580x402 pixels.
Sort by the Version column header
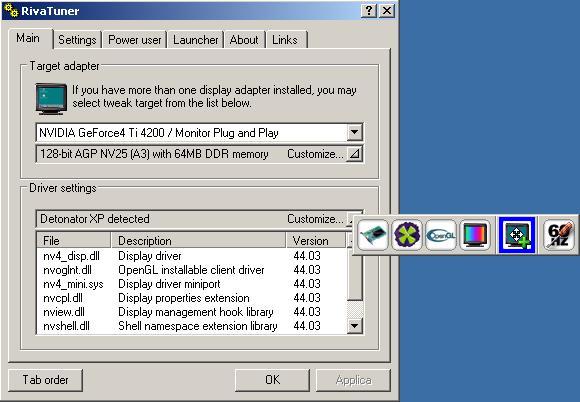(x=316, y=241)
